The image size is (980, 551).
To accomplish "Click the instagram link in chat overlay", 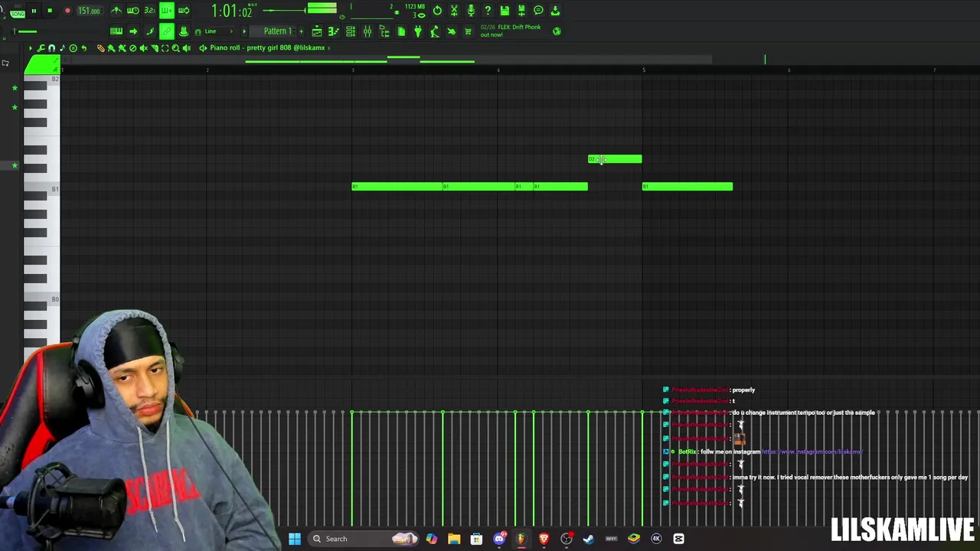I will click(x=812, y=452).
